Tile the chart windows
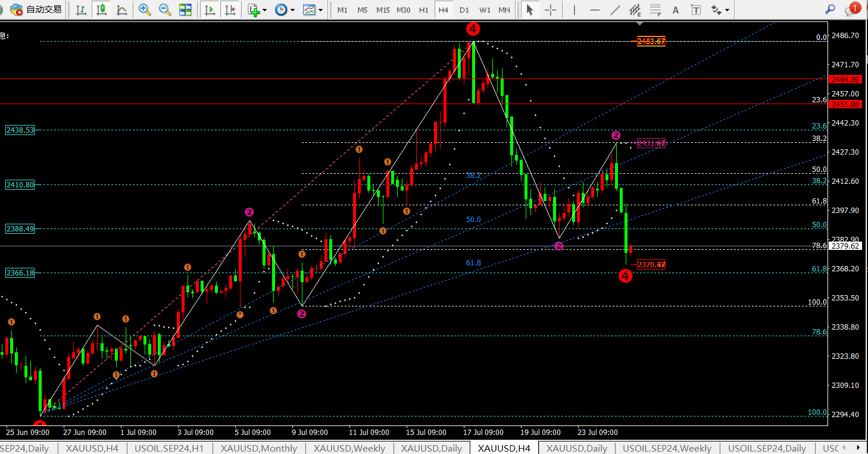This screenshot has height=454, width=868. (185, 10)
